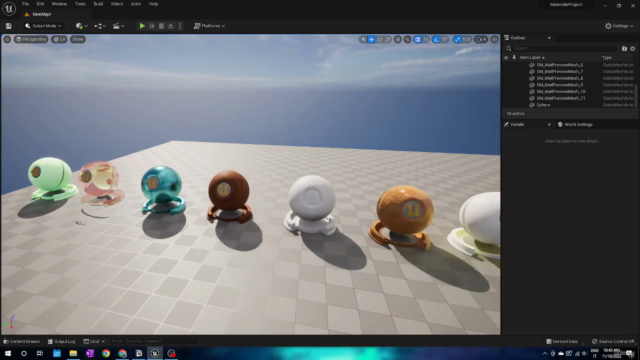Open the Settings dropdown
Image resolution: width=640 pixels, height=360 pixels.
point(619,26)
